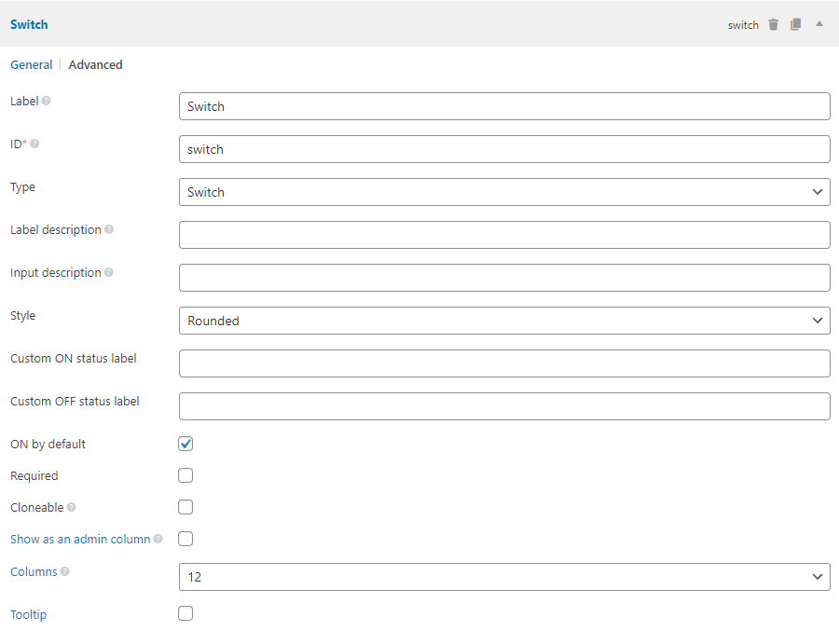The width and height of the screenshot is (839, 644).
Task: Enable the Tooltip checkbox
Action: 186,614
